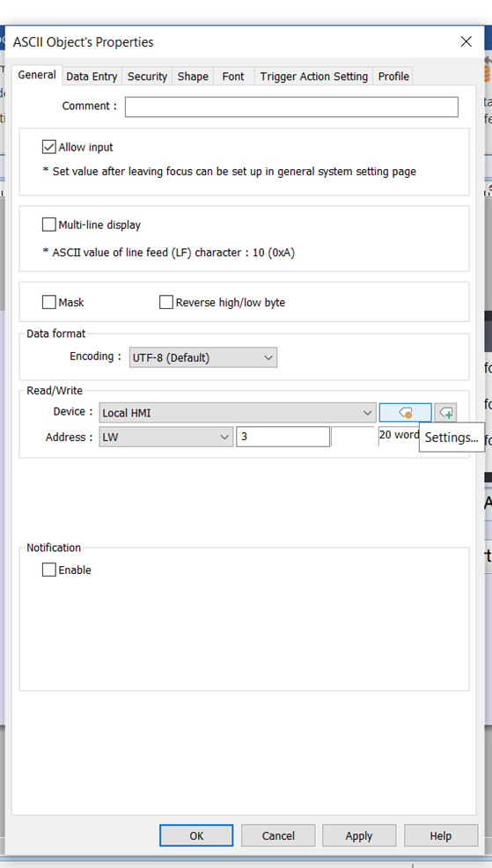Viewport: 492px width, 868px height.
Task: Check Reverse high/low byte option
Action: tap(166, 302)
